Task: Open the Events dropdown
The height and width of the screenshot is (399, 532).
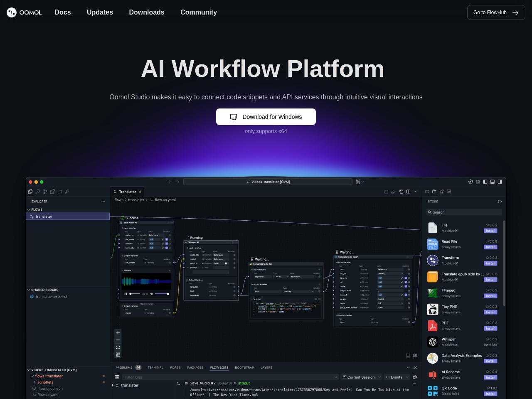Action: click(397, 377)
